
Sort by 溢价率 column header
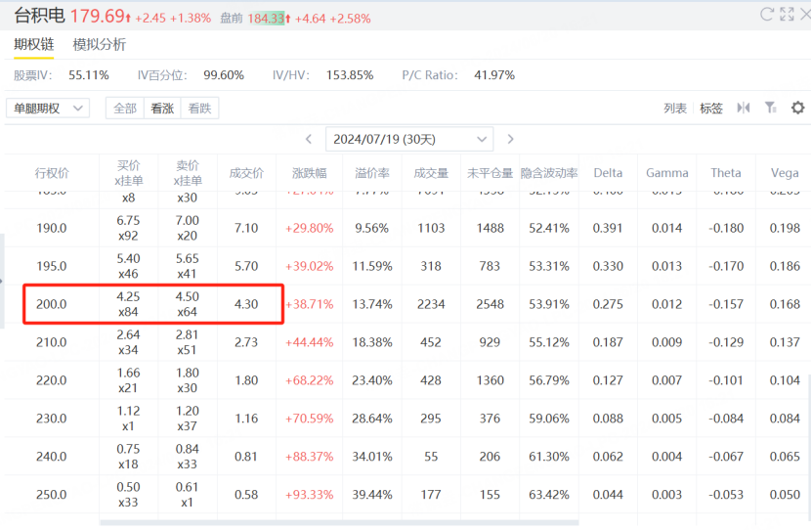(372, 173)
